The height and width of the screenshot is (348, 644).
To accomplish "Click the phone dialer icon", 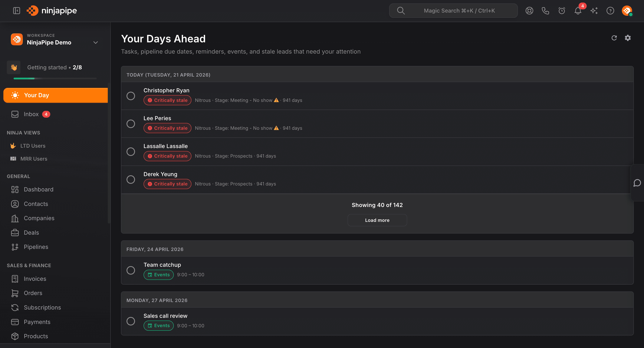I will point(545,11).
